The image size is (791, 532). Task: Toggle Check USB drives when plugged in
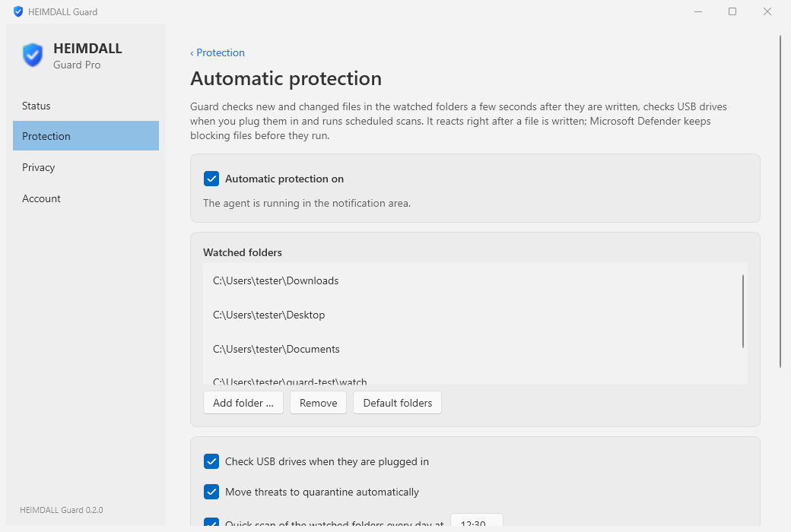coord(211,461)
